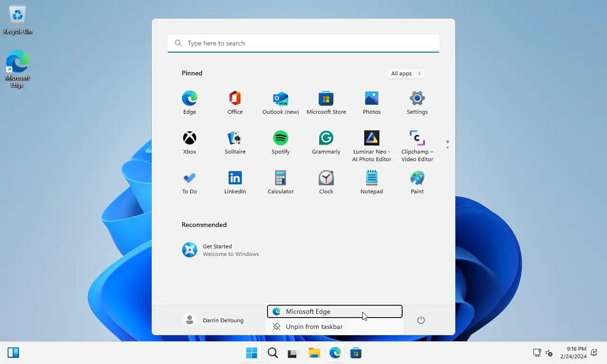Open the Clock app
Viewport: 607px width, 364px height.
coord(326,182)
